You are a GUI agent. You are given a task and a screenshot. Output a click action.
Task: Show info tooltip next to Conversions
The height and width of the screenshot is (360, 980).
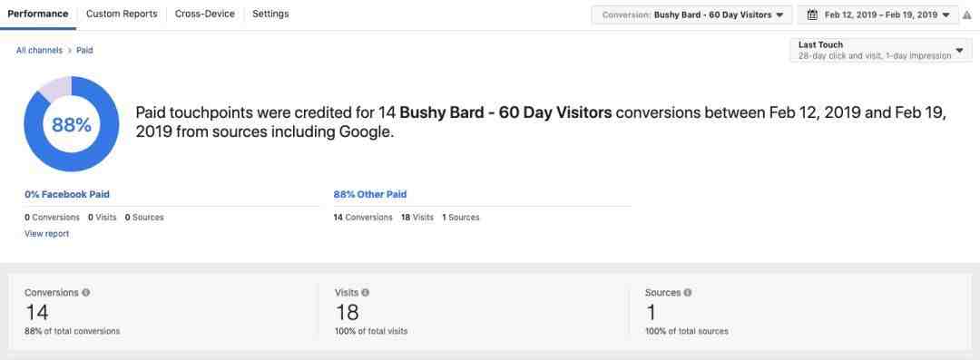[85, 293]
